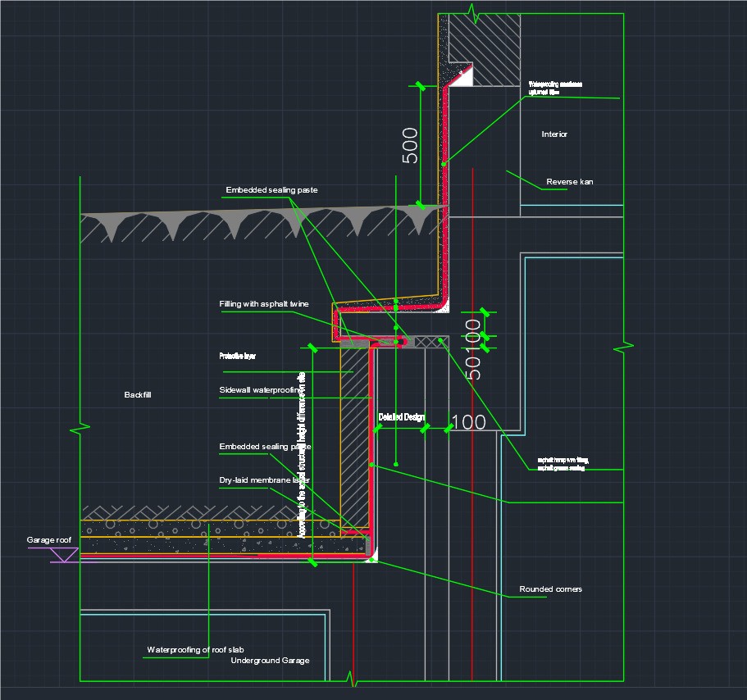Select the white triangular fillet near wall top

pos(467,76)
